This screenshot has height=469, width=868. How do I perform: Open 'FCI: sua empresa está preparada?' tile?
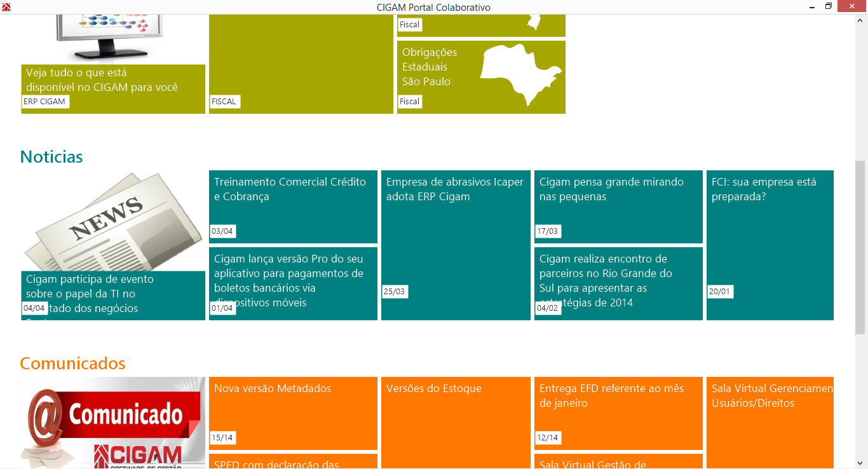pyautogui.click(x=770, y=245)
